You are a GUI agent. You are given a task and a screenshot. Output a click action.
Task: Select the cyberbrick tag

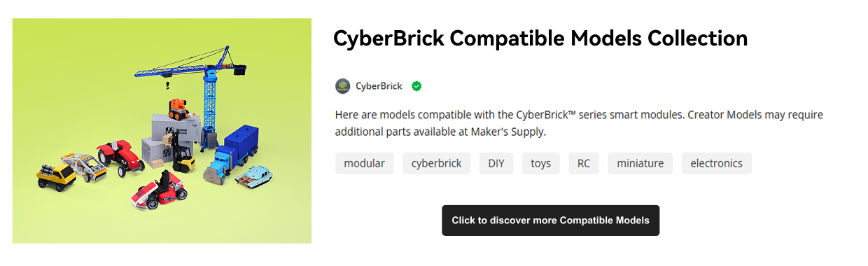[x=436, y=163]
